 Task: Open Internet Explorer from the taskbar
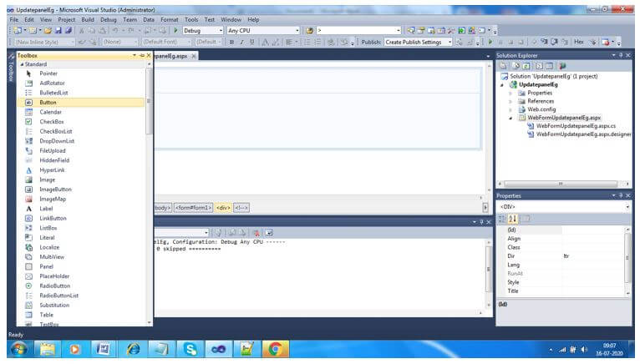(133, 349)
